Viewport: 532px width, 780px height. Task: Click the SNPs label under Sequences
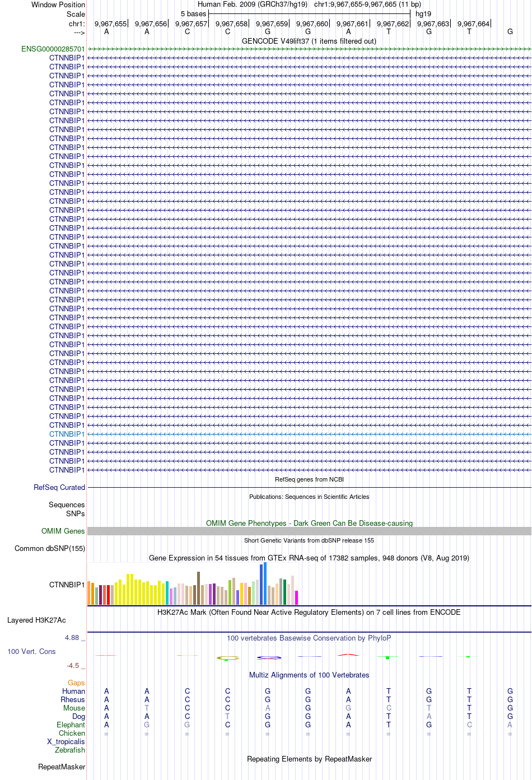(x=76, y=513)
